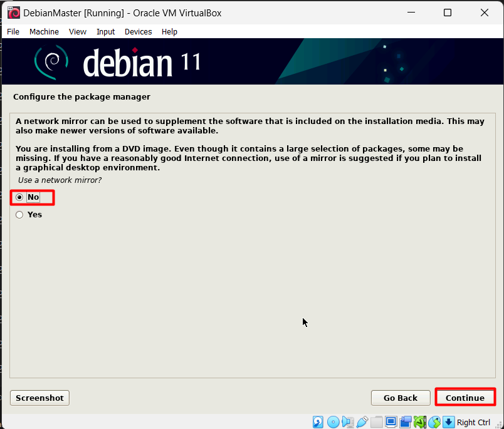Image resolution: width=504 pixels, height=429 pixels.
Task: Click the "Configure the package manager" heading
Action: point(81,97)
